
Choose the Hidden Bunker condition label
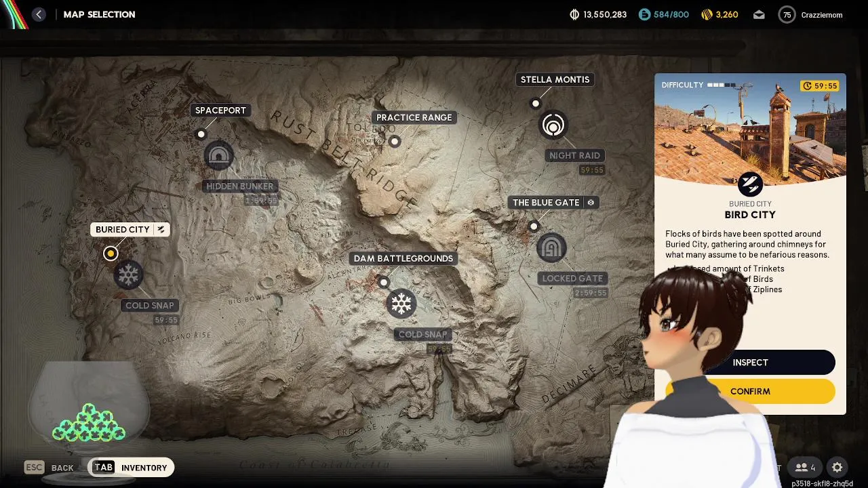[239, 186]
